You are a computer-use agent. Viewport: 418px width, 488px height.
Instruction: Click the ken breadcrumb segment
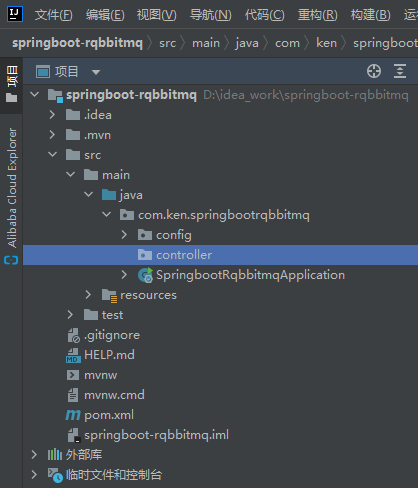[x=326, y=43]
